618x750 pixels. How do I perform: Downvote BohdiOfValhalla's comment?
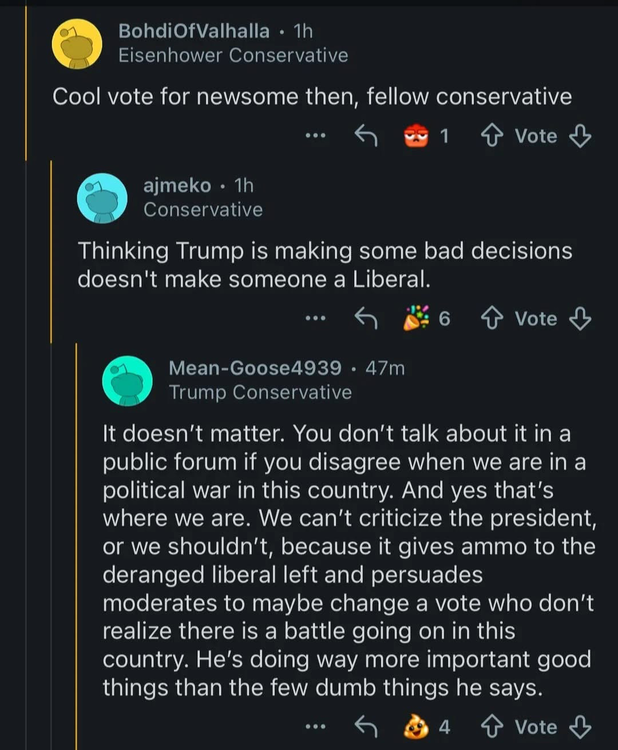[x=580, y=136]
